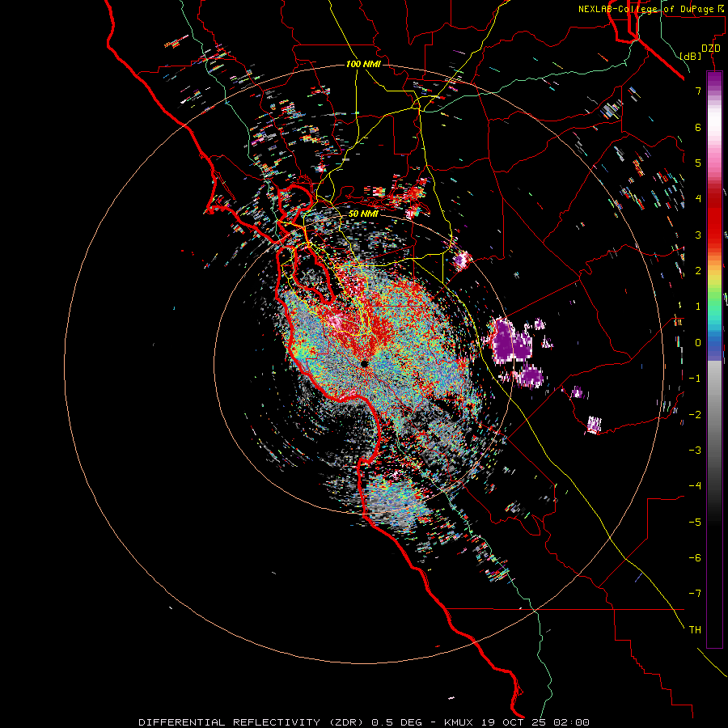Click the KMUX station identifier in footer
The height and width of the screenshot is (728, 728).
458,722
